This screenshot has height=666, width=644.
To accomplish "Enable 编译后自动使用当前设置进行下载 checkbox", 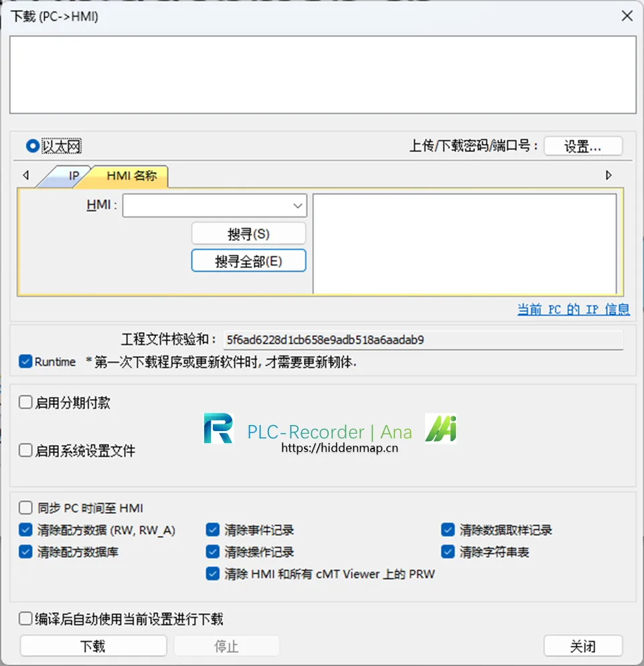I will [x=25, y=618].
